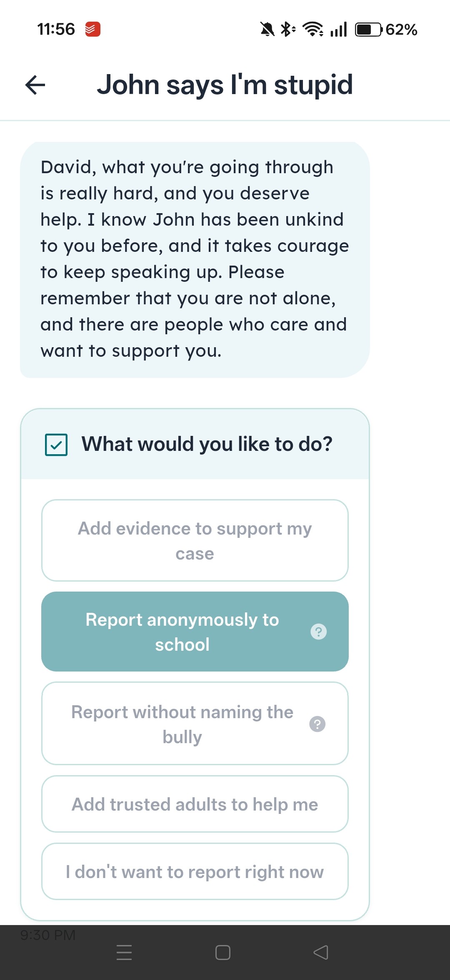Select Report without naming the bully

point(182,724)
